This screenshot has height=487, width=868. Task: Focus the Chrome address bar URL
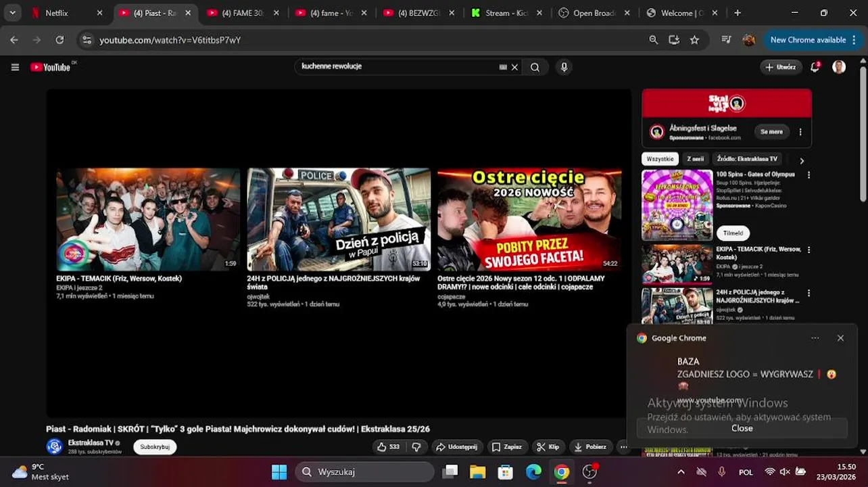[170, 40]
